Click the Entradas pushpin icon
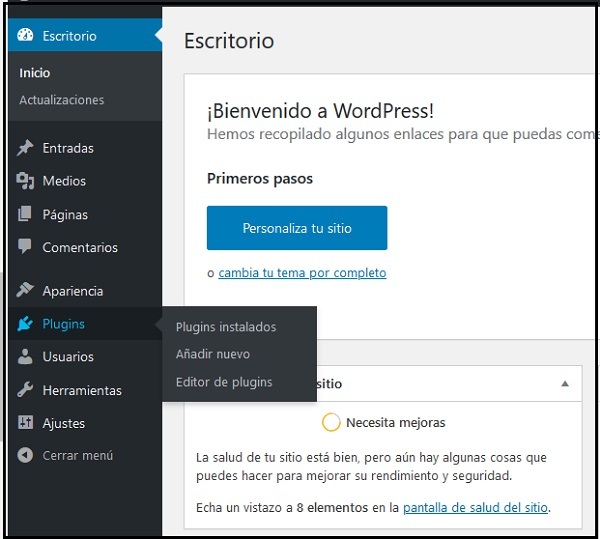 pyautogui.click(x=25, y=148)
